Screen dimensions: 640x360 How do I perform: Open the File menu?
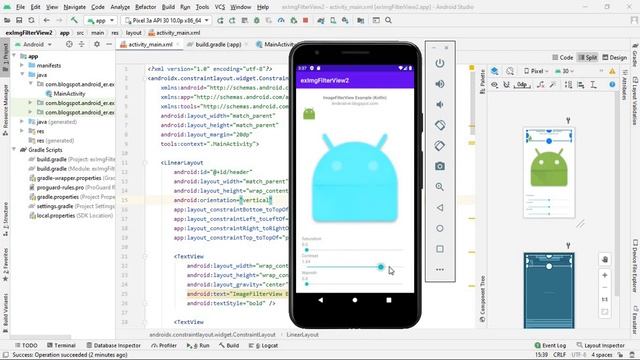coord(20,7)
